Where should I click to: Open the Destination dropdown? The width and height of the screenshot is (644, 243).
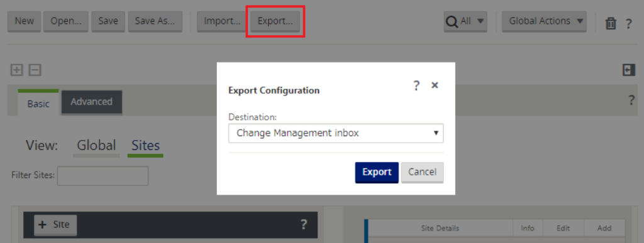336,133
